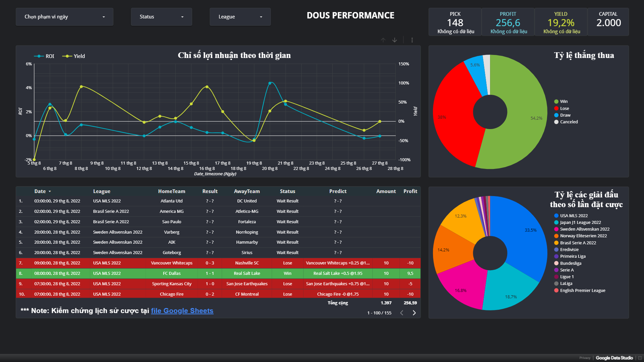Click the exit fullscreen icon
The image size is (644, 362).
point(640,358)
